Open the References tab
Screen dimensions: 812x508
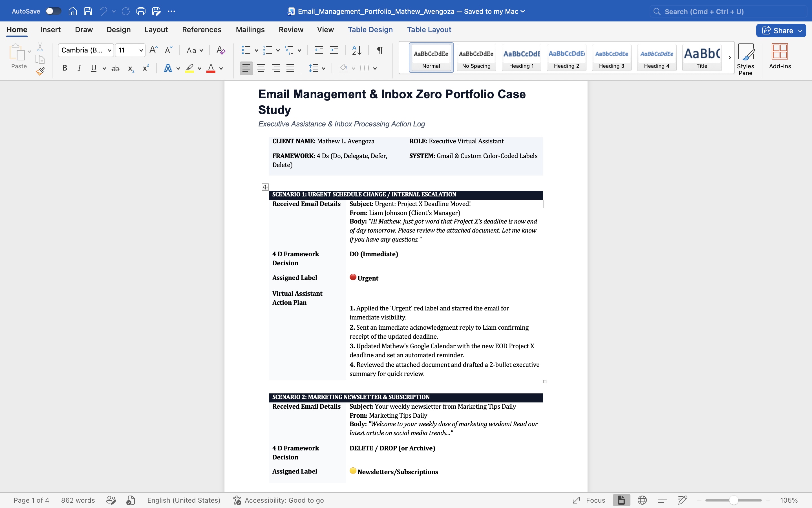click(x=202, y=30)
